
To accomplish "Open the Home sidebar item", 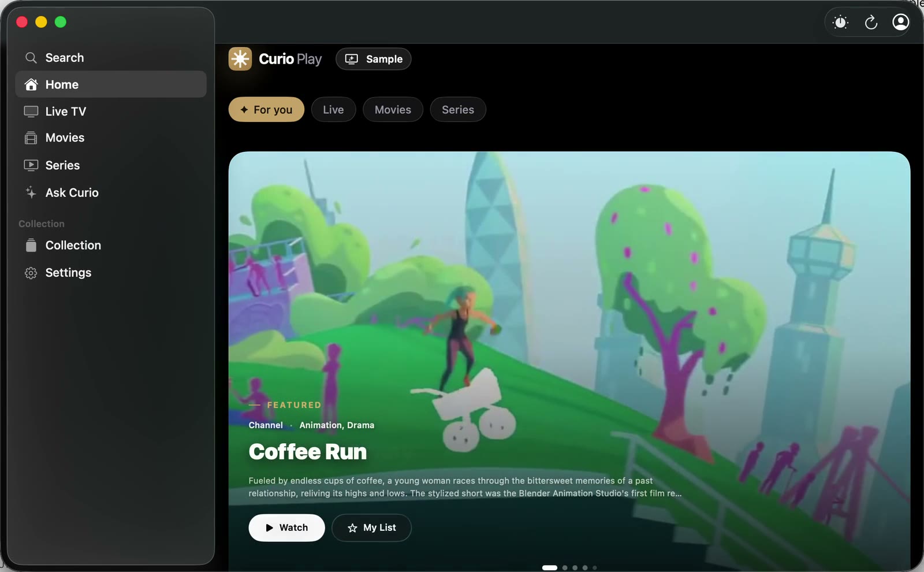I will tap(111, 84).
